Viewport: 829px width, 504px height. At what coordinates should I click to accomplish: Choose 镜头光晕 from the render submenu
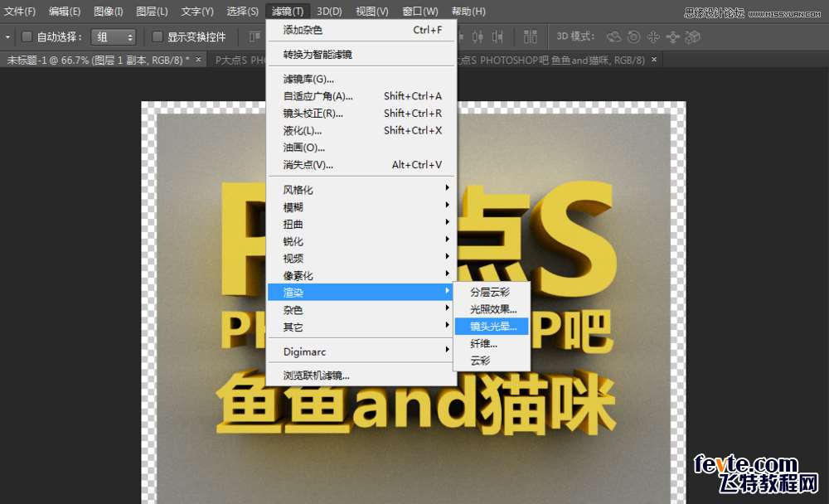(x=492, y=327)
